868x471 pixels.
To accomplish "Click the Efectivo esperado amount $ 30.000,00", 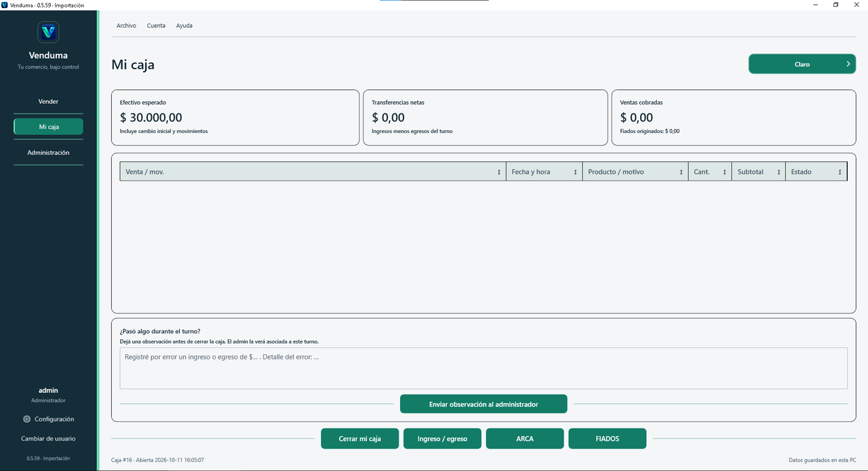I will tap(151, 117).
